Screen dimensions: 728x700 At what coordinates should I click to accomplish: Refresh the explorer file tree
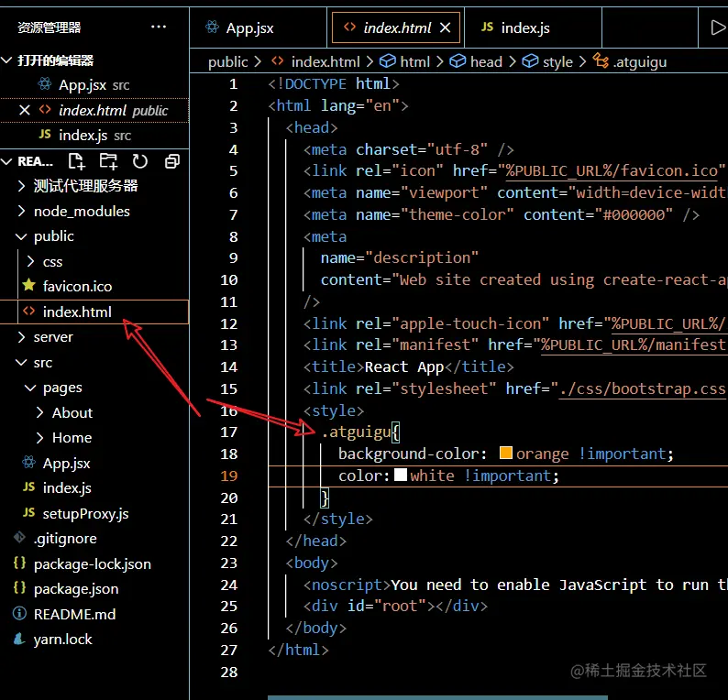coord(139,161)
